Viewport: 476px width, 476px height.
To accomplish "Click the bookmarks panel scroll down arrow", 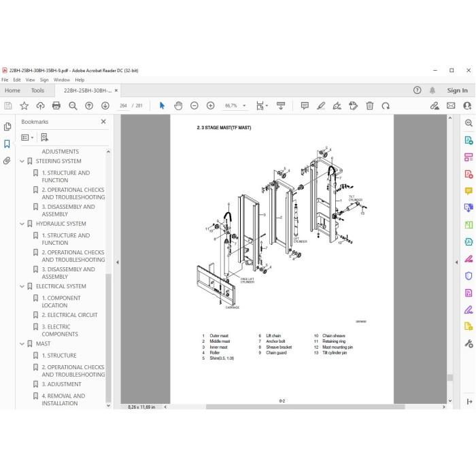I will point(108,405).
